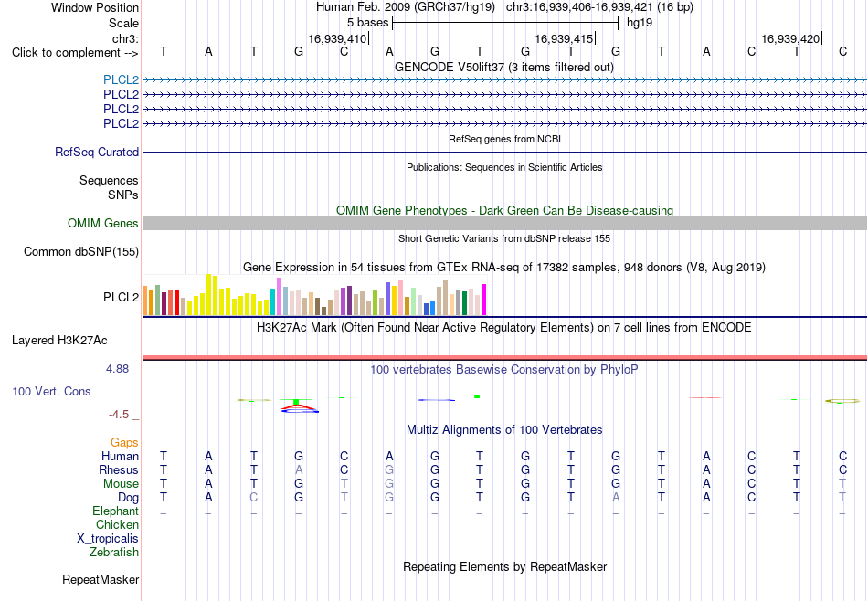Click the SNPs track label
This screenshot has height=601, width=868.
123,195
